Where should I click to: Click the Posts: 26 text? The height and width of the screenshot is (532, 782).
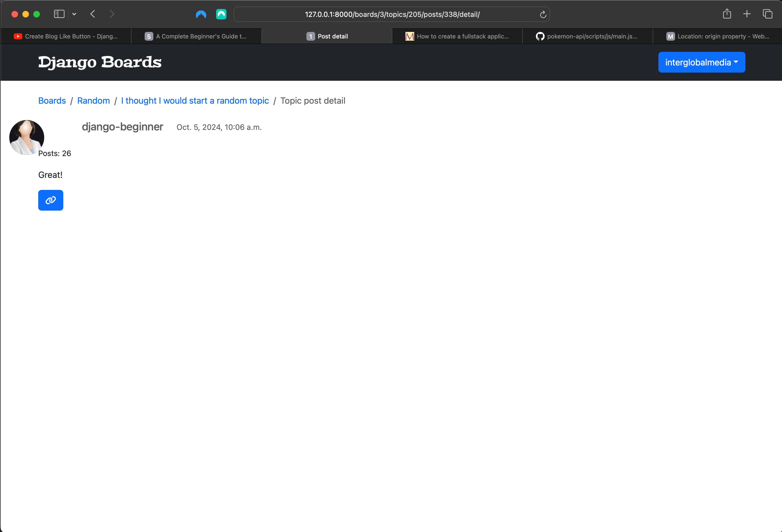[x=55, y=153]
